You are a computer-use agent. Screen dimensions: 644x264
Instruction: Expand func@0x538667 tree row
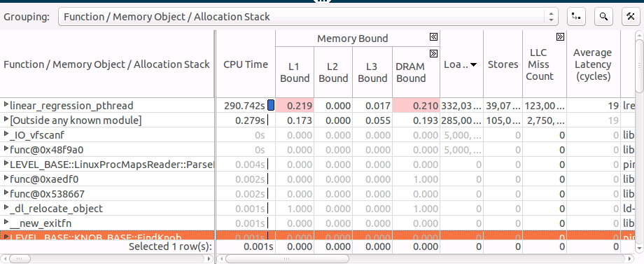pyautogui.click(x=6, y=193)
